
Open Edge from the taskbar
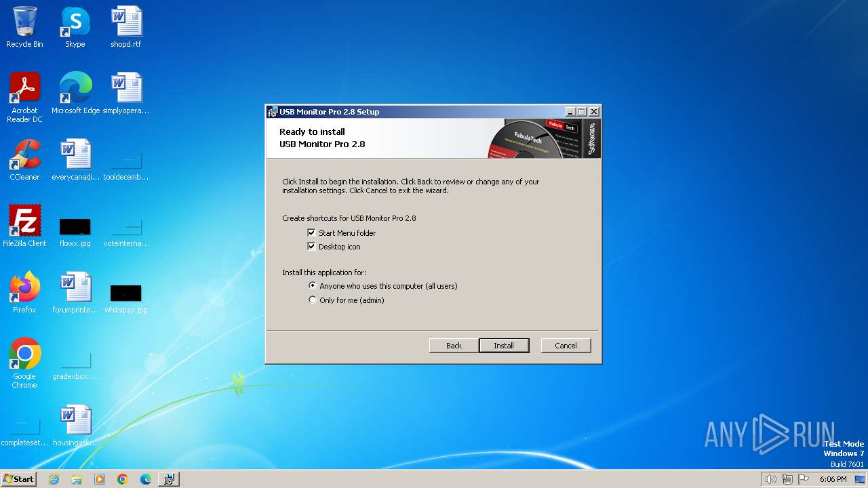point(146,479)
